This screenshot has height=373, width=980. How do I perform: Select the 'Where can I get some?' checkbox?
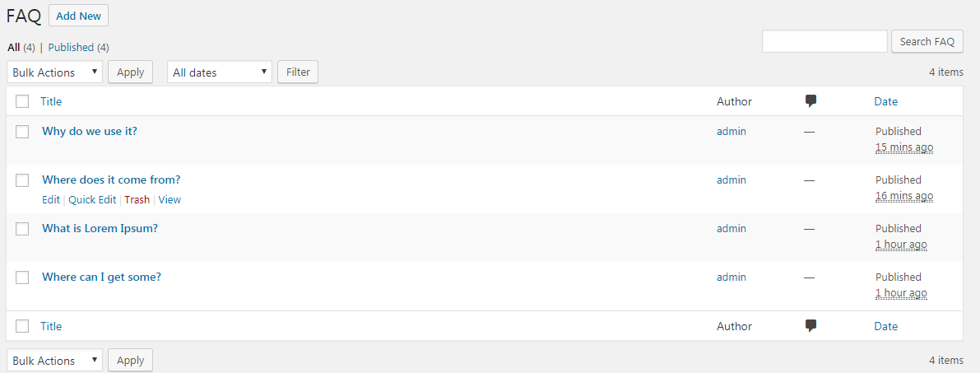(22, 277)
